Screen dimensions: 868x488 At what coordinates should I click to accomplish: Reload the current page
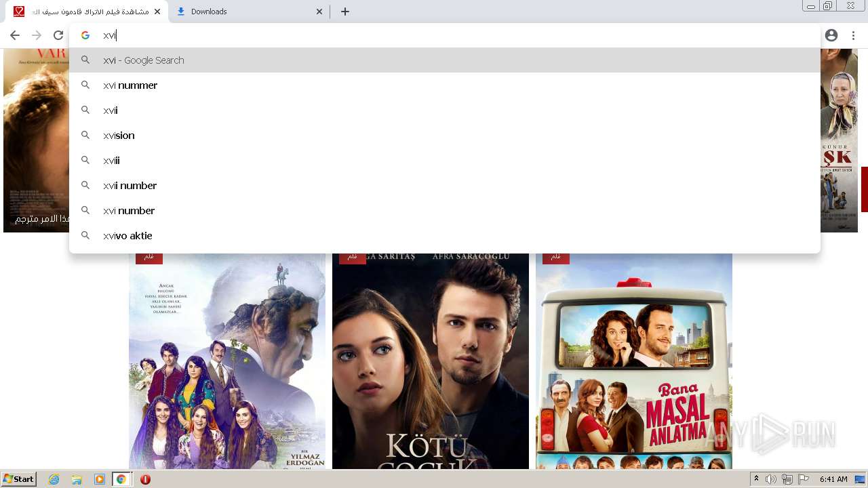pos(58,35)
